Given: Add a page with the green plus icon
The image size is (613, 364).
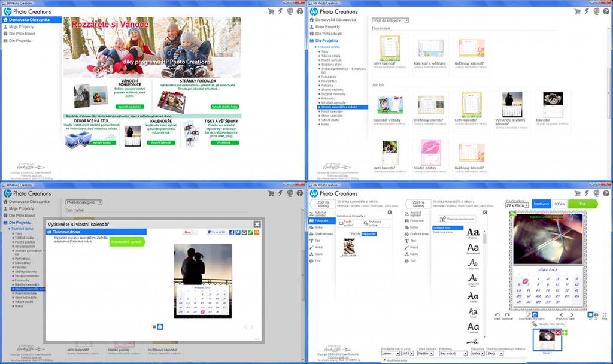Looking at the screenshot, I should pyautogui.click(x=564, y=333).
